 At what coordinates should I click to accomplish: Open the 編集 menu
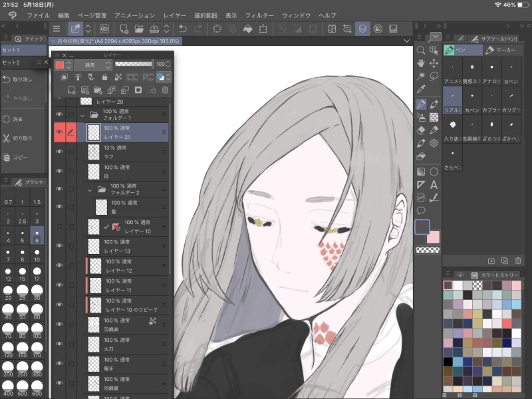63,15
